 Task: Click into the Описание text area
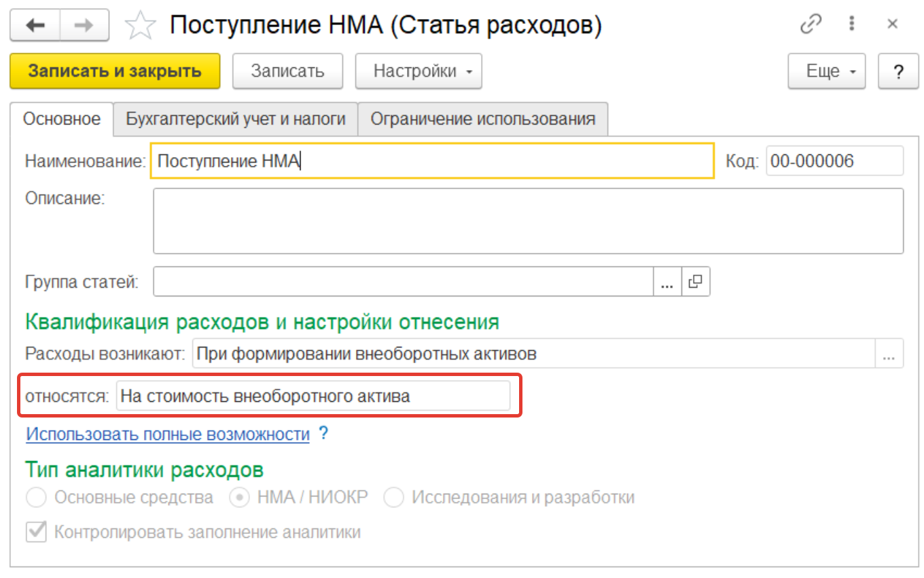[528, 221]
